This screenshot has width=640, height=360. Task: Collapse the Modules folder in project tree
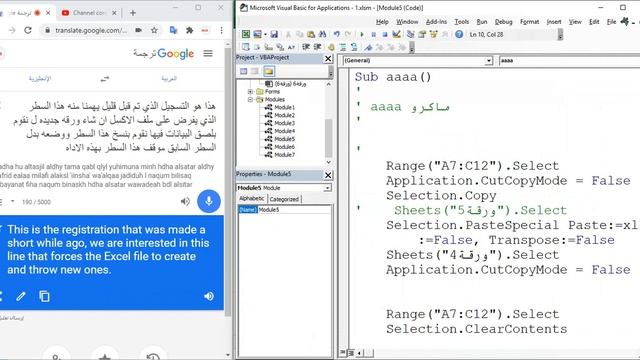[250, 100]
